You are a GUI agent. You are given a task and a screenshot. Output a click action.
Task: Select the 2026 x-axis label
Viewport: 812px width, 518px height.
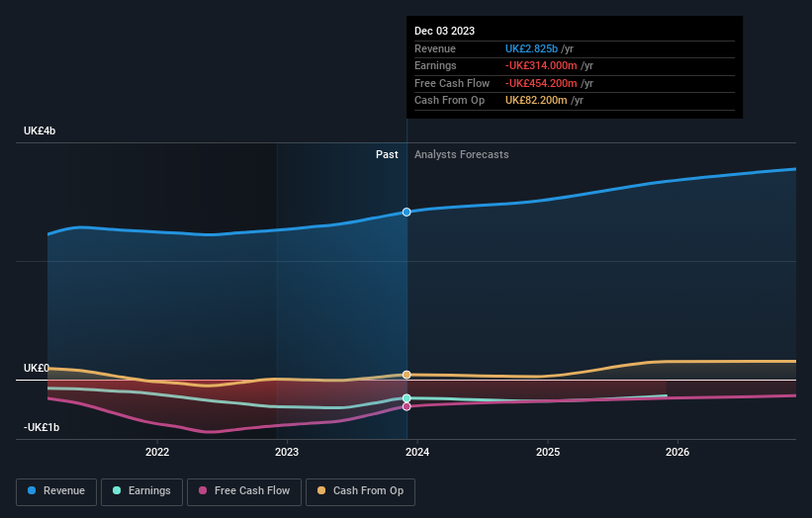tap(677, 452)
